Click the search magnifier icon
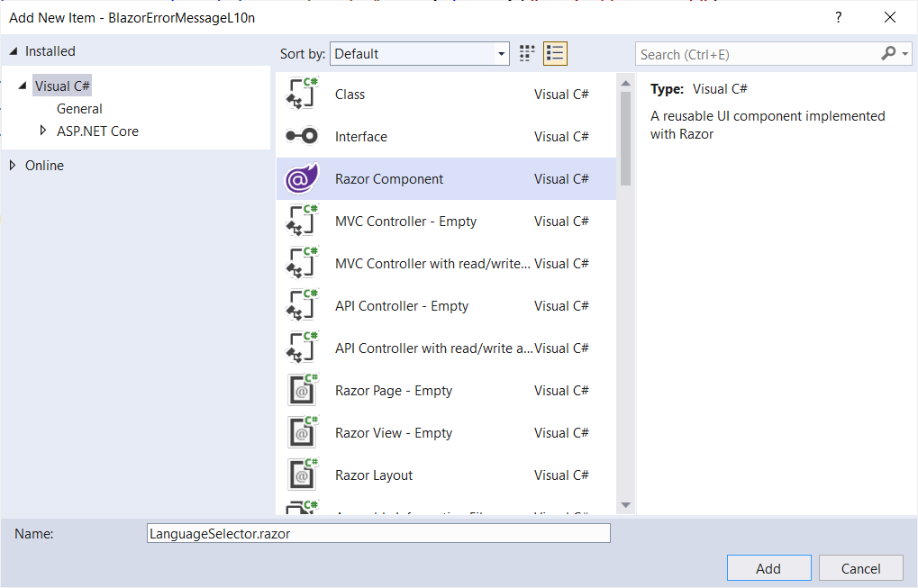Viewport: 918px width, 588px height. tap(888, 54)
